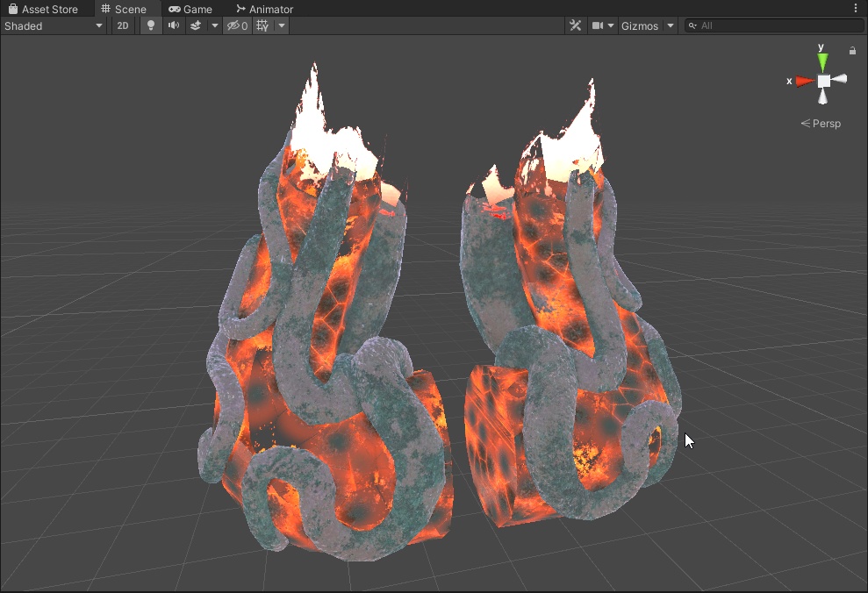Screen dimensions: 868x593
Task: Click the camera settings icon
Action: click(x=598, y=25)
